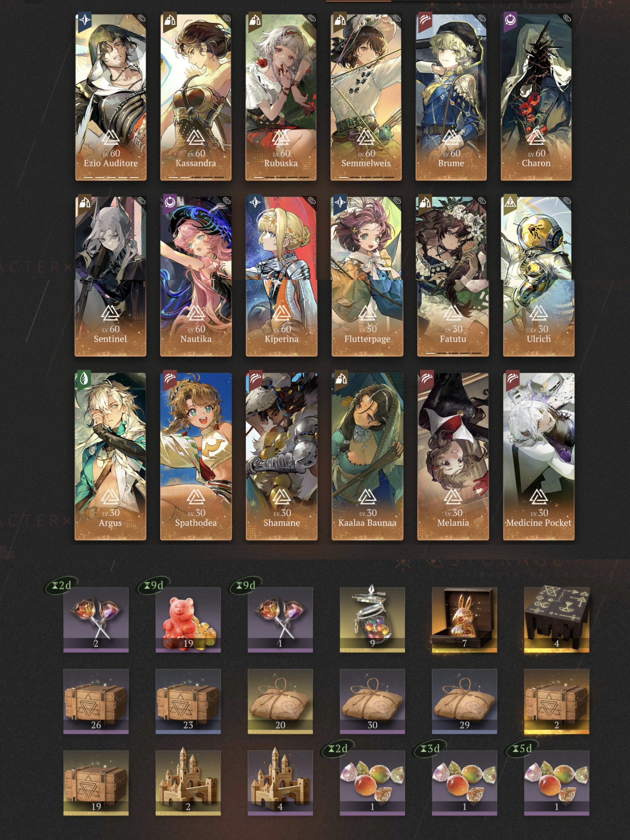Click the toy castle with count 4
The height and width of the screenshot is (840, 630).
coord(280,783)
